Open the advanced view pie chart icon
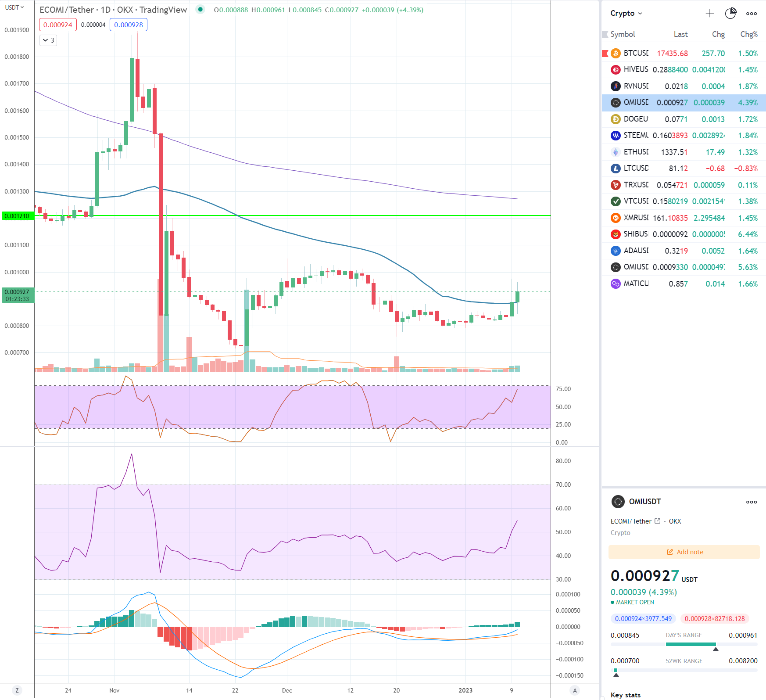This screenshot has height=700, width=766. (x=730, y=13)
